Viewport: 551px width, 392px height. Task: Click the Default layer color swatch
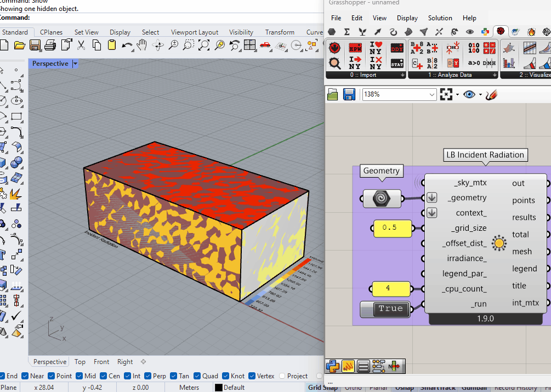[218, 388]
